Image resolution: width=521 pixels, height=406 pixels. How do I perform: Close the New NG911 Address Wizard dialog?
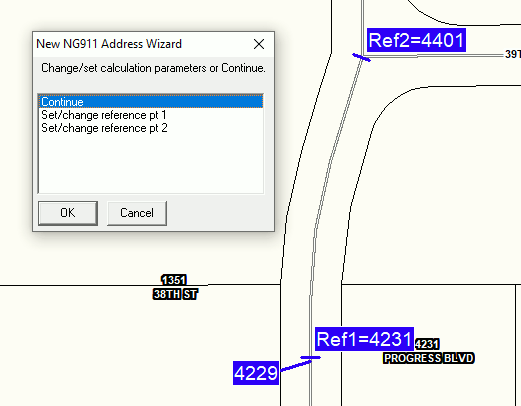259,44
